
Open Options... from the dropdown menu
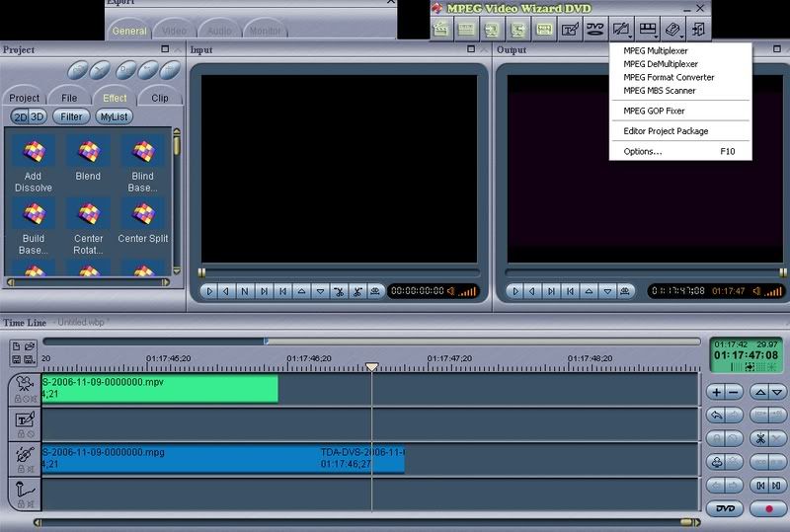[680, 151]
